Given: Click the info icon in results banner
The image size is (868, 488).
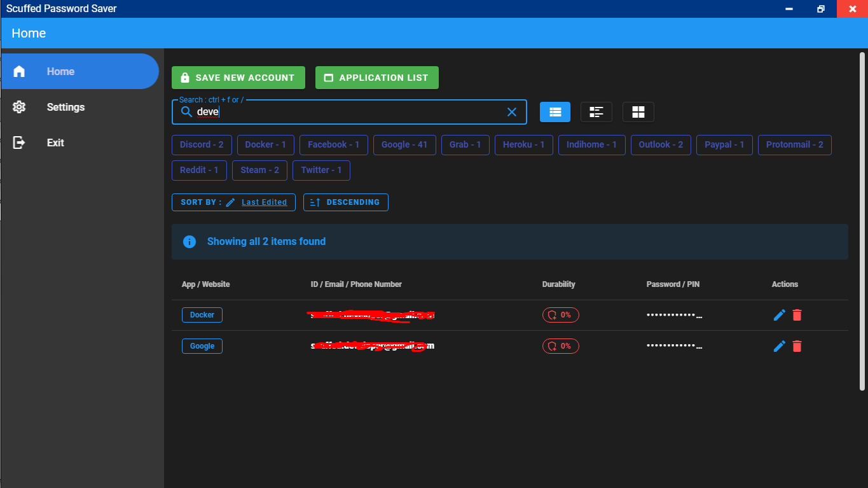Looking at the screenshot, I should 189,242.
